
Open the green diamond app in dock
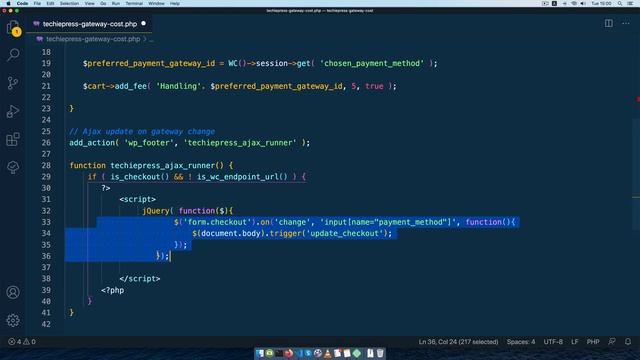(x=357, y=353)
